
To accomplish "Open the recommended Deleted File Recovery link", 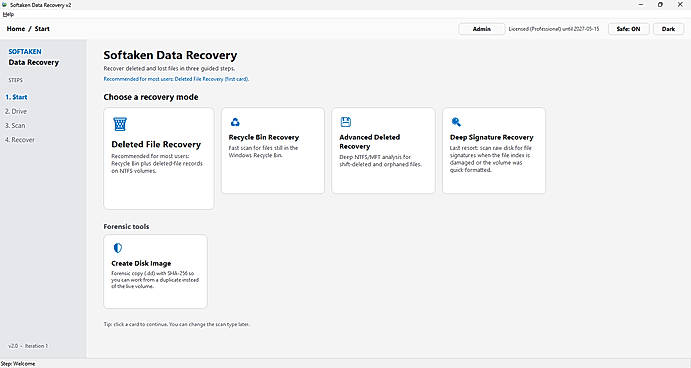I will click(176, 79).
